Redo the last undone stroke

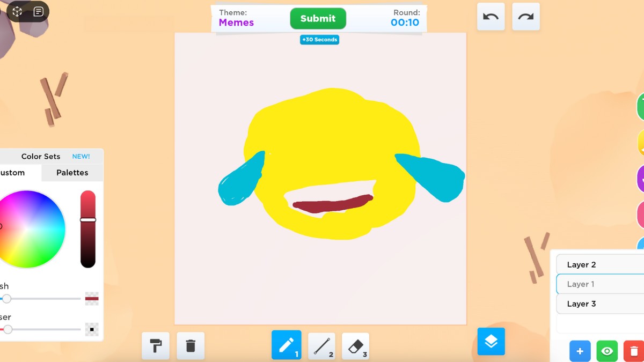point(526,17)
